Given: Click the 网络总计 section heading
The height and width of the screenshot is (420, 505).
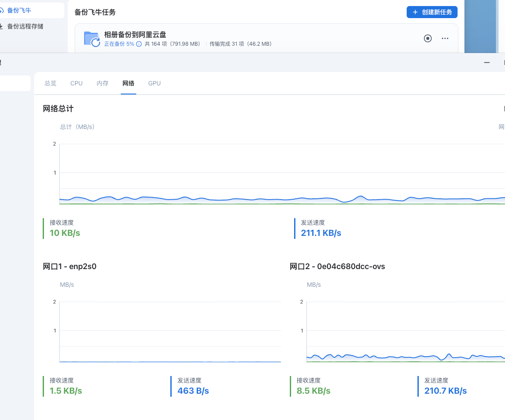Looking at the screenshot, I should (x=58, y=109).
